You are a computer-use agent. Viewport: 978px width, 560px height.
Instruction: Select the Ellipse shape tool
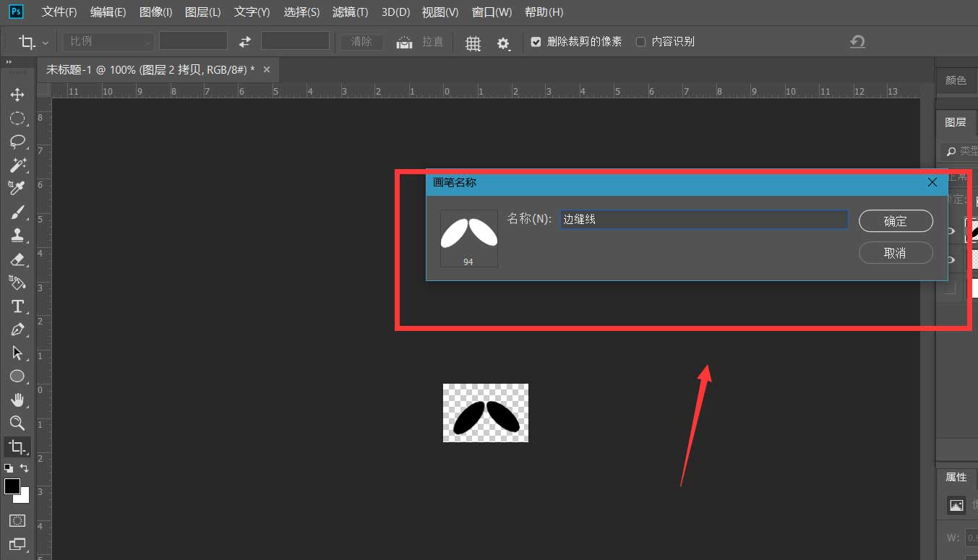[x=17, y=376]
